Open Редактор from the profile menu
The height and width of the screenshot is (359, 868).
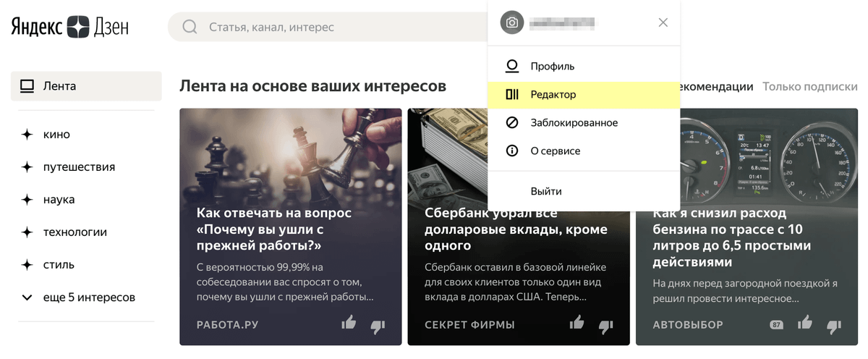[x=584, y=94]
